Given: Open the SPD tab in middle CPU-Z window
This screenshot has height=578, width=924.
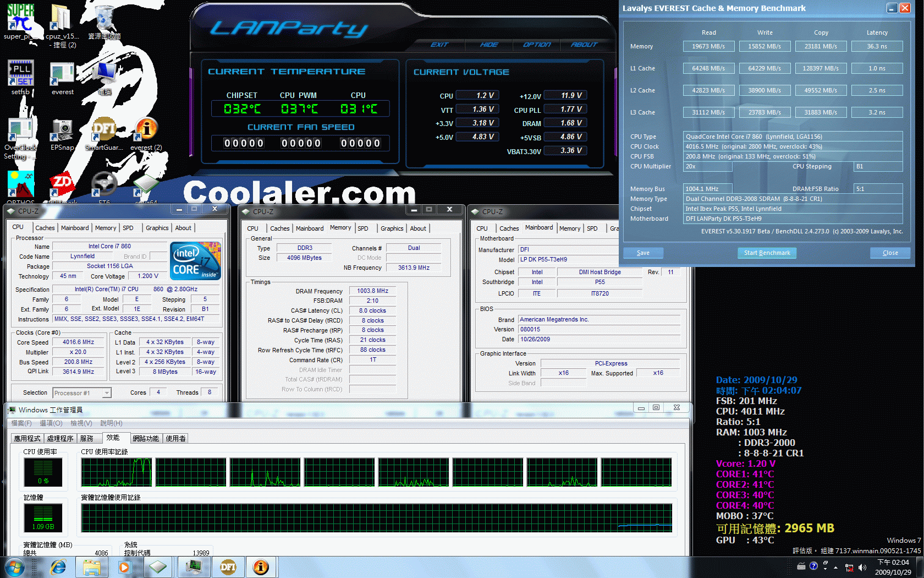Looking at the screenshot, I should coord(363,228).
